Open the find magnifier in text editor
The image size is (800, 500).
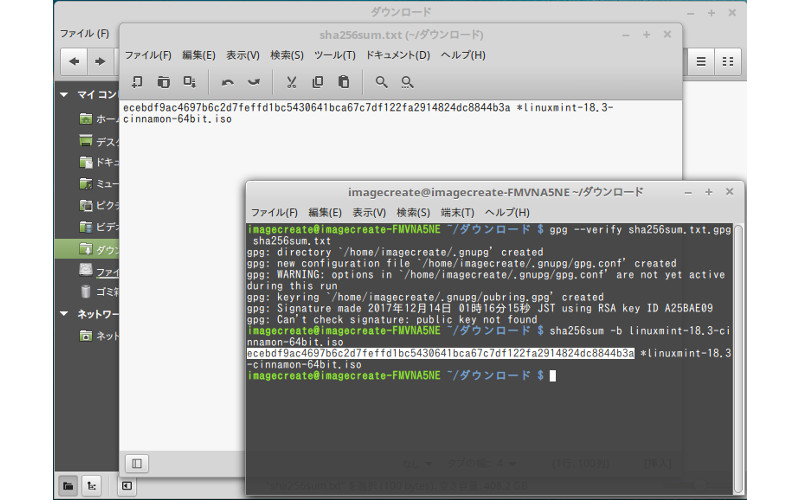point(381,82)
